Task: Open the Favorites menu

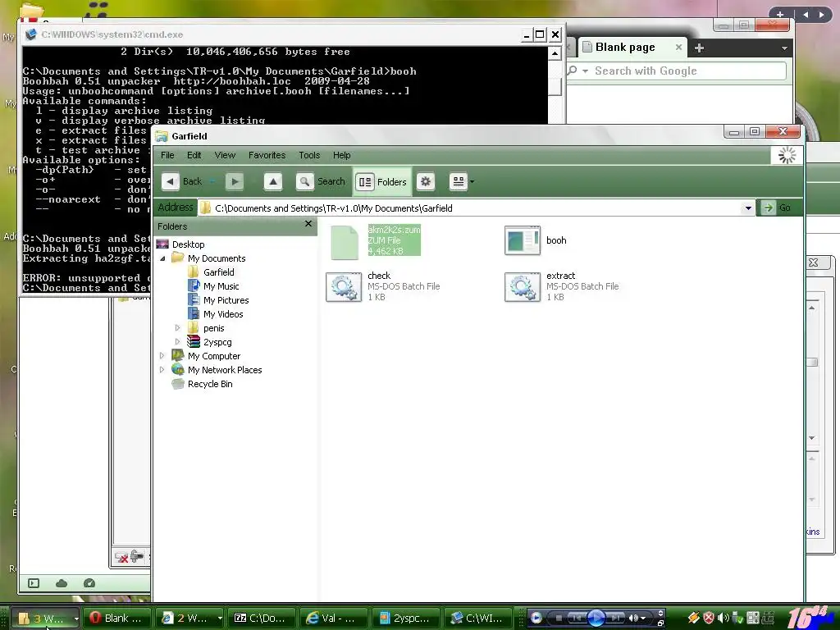Action: (x=267, y=155)
